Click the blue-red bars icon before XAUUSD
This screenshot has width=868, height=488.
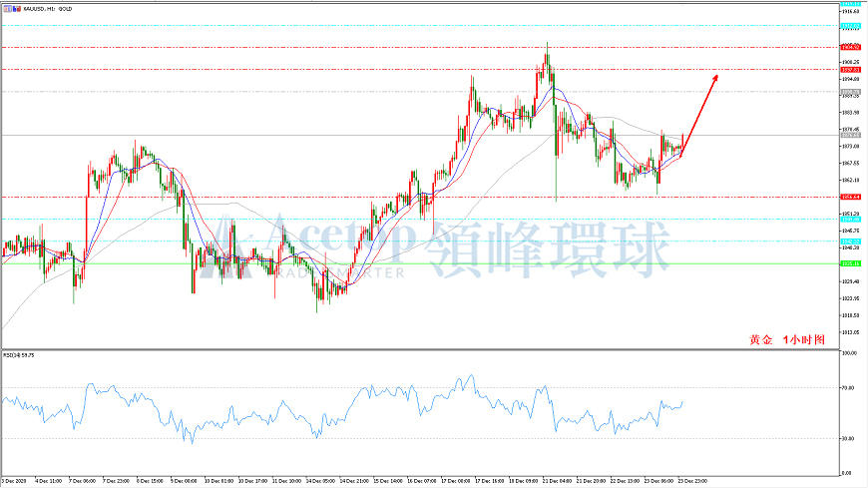(17, 9)
